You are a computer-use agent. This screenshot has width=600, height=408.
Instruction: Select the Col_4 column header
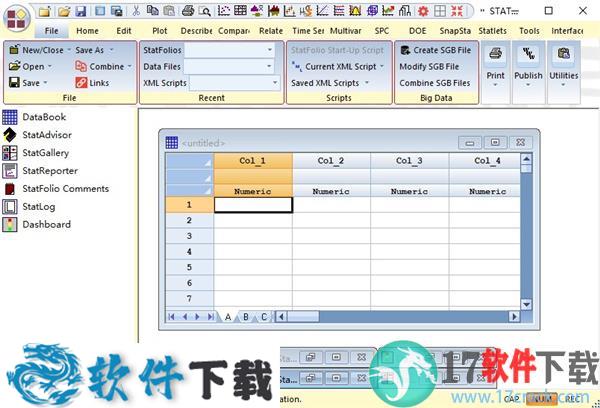pyautogui.click(x=485, y=161)
